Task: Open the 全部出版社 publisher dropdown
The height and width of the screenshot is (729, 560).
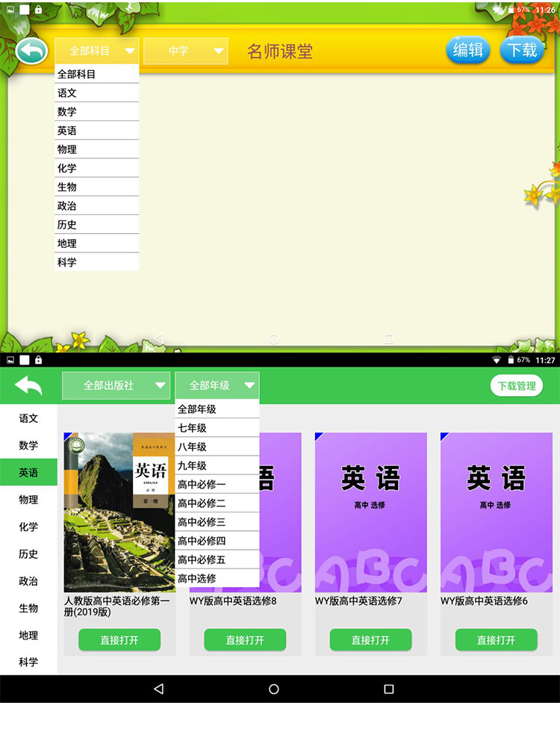Action: coord(116,385)
